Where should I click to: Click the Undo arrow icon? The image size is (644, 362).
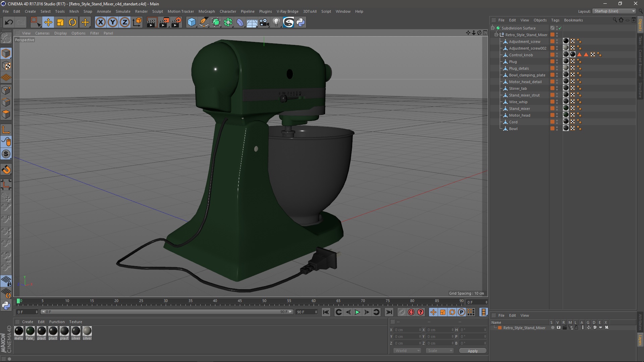[9, 22]
